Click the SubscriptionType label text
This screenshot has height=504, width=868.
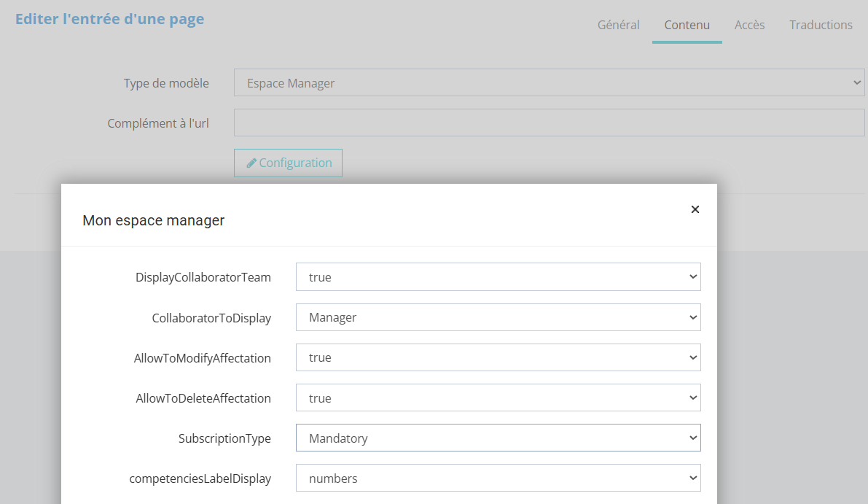point(224,438)
